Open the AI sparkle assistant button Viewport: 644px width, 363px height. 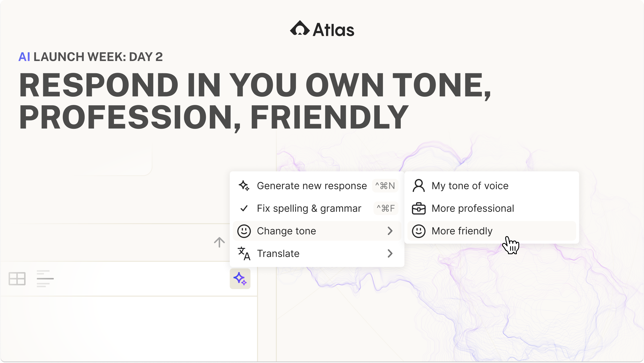coord(240,278)
